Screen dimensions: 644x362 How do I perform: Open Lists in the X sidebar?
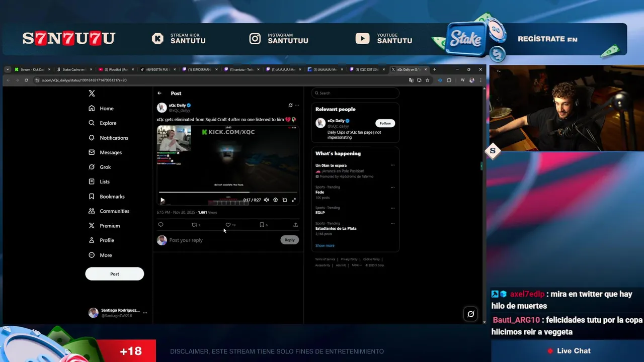pyautogui.click(x=99, y=182)
